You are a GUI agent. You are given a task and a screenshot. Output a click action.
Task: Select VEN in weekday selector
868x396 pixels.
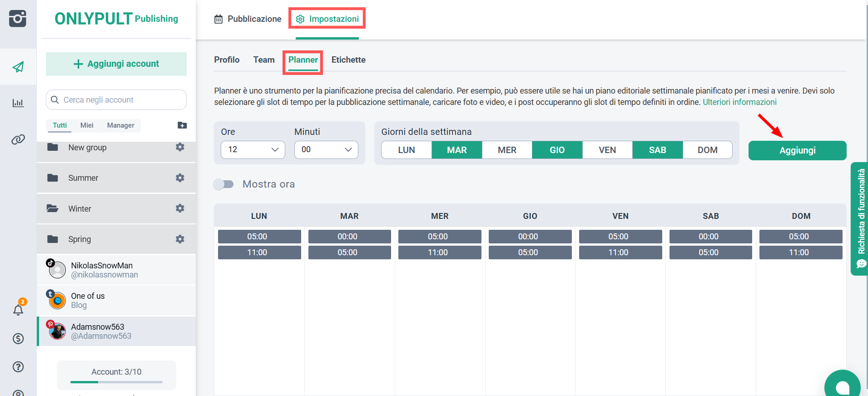pyautogui.click(x=607, y=150)
